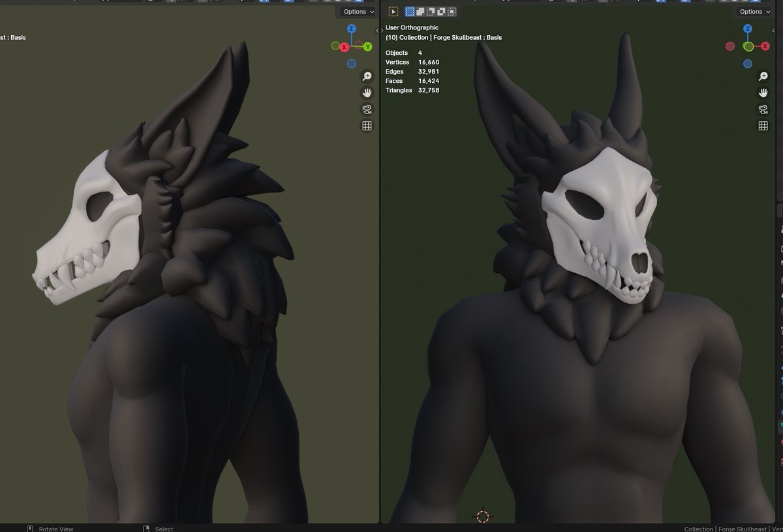Screen dimensions: 783x532
Task: Click hollow green negative Y circle in left gizmo
Action: click(x=335, y=46)
